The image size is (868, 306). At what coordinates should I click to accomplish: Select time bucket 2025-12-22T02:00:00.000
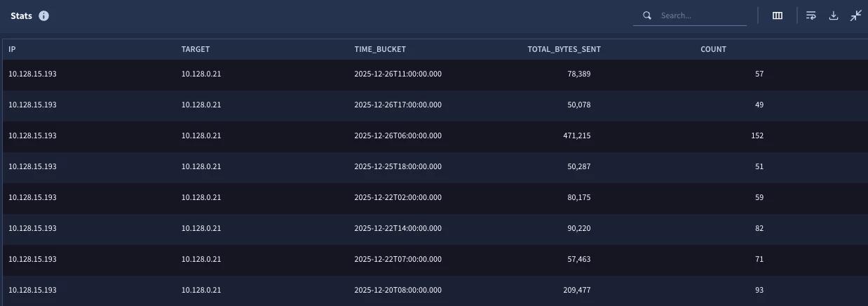pos(398,197)
